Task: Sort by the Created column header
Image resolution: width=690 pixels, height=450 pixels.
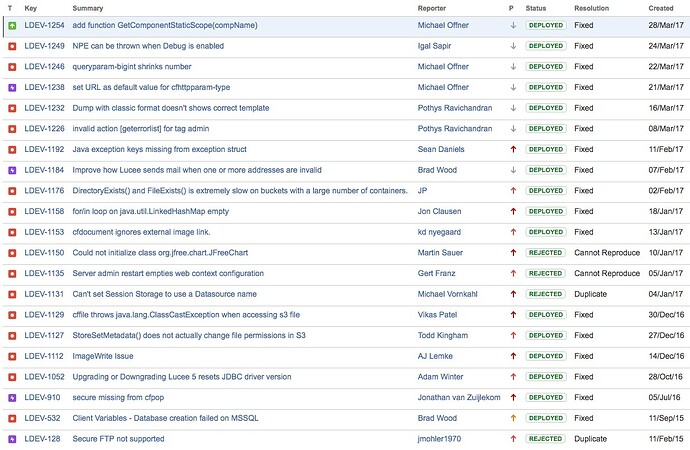Action: (661, 8)
